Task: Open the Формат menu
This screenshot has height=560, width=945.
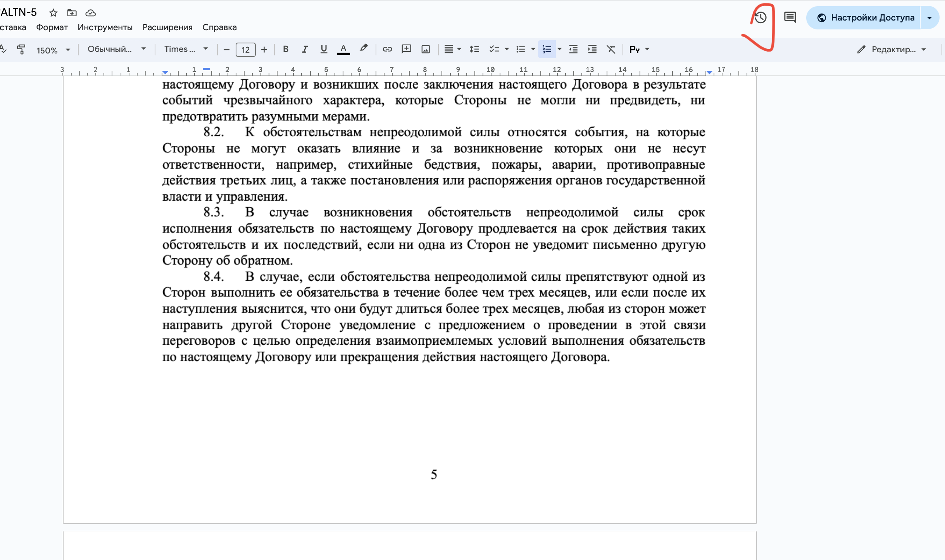Action: coord(52,27)
